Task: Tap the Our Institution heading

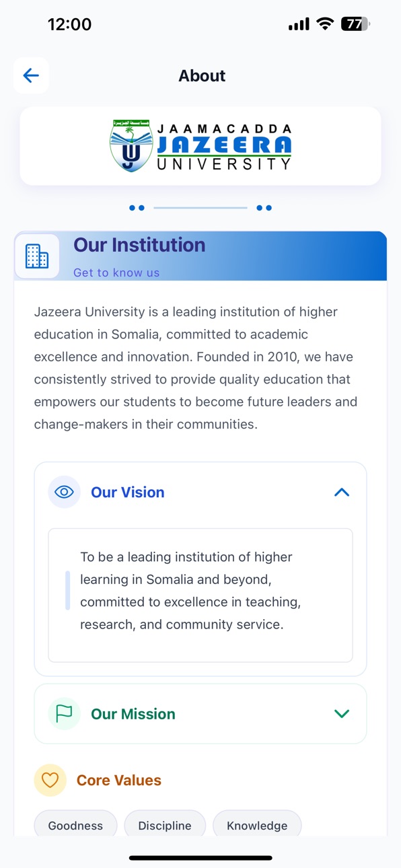Action: coord(139,245)
